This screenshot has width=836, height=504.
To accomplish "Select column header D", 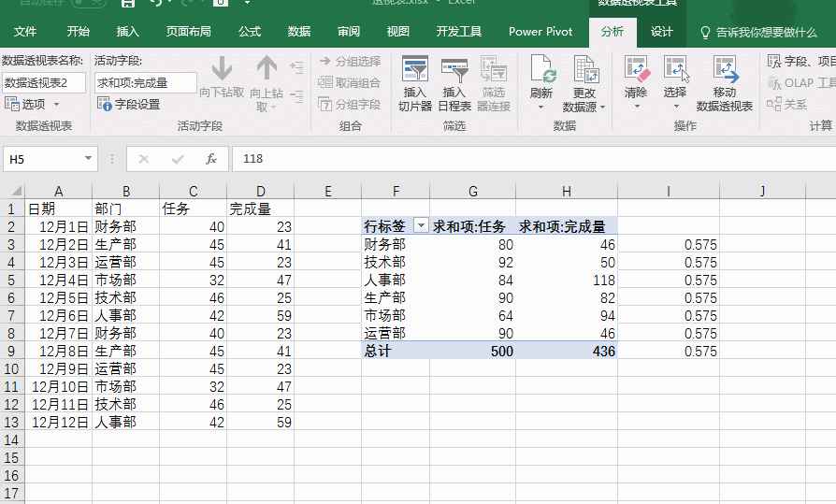I will coord(260,192).
